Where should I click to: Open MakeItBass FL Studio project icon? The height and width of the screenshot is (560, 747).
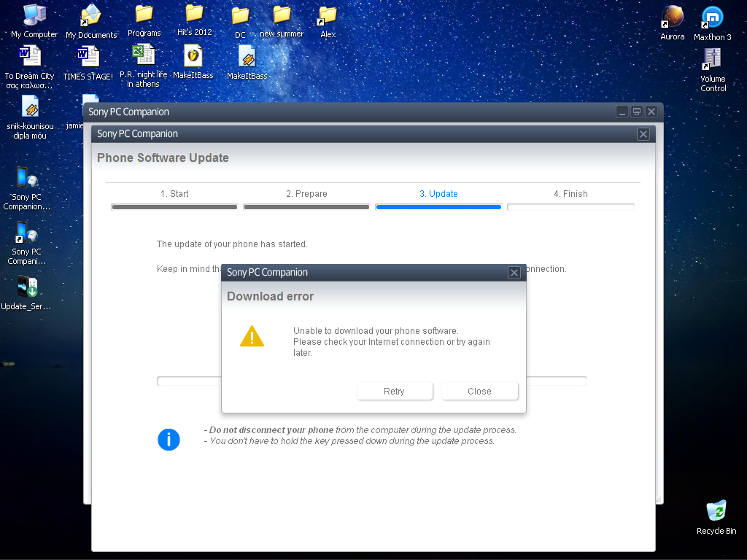(x=193, y=63)
